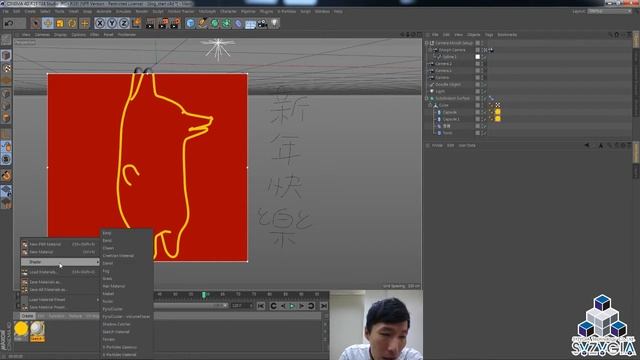This screenshot has height=360, width=640.
Task: Click Mode in Attribute Manager
Action: (437, 145)
